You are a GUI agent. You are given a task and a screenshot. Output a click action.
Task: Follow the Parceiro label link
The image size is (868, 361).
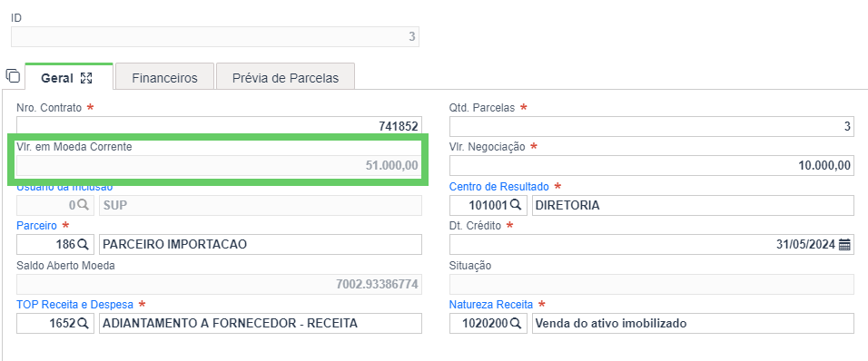[x=36, y=226]
